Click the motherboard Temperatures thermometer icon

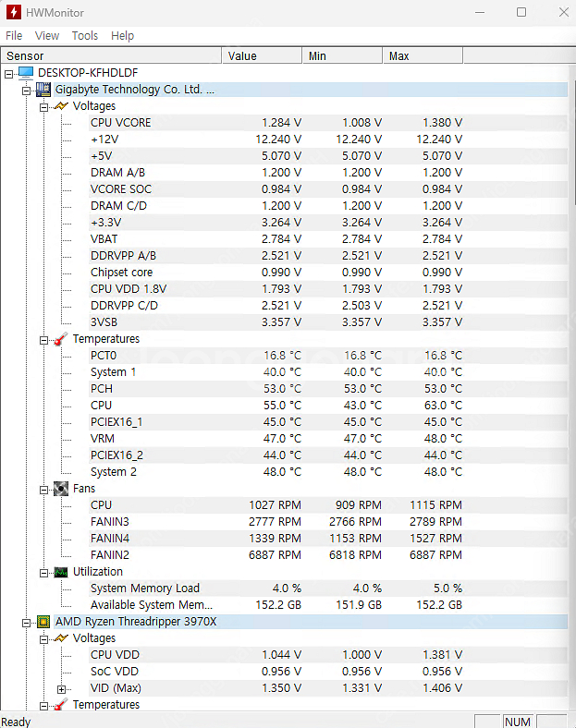click(61, 339)
